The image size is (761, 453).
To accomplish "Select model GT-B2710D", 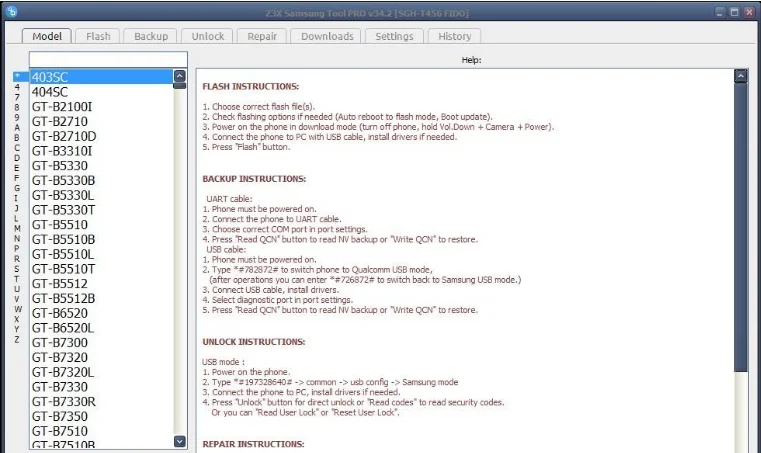I will point(101,136).
